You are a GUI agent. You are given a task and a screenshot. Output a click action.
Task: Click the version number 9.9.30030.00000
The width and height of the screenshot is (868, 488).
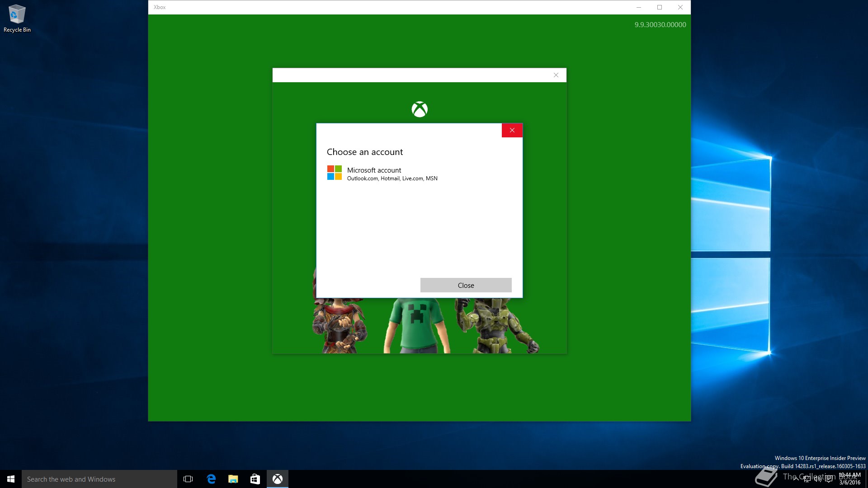click(660, 25)
